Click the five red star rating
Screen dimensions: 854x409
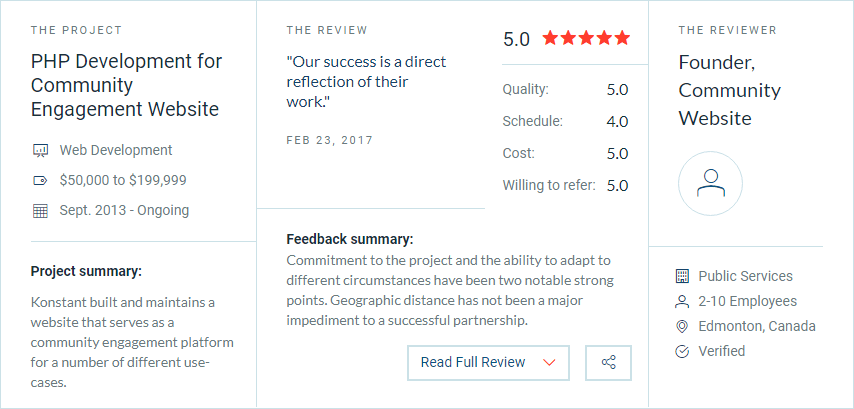[586, 38]
